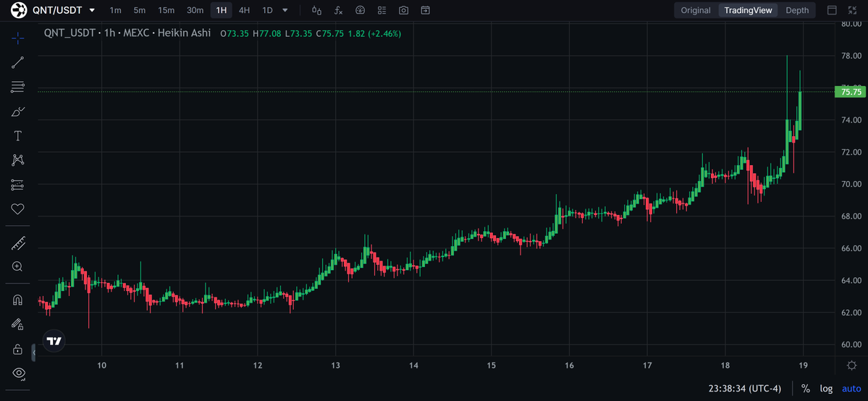Enter fullscreen chart mode
Image resolution: width=868 pixels, height=401 pixels.
(852, 11)
